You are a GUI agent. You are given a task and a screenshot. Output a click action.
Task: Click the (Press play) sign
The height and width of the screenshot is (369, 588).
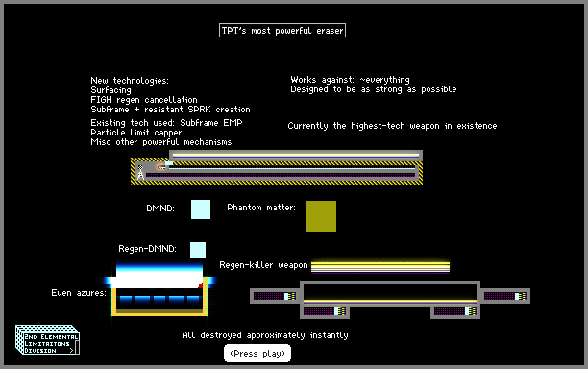click(257, 354)
